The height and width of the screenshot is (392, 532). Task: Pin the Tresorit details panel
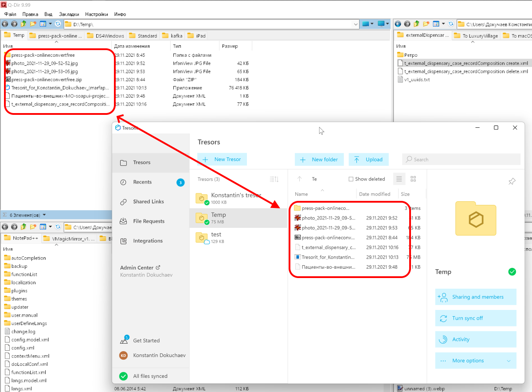512,181
